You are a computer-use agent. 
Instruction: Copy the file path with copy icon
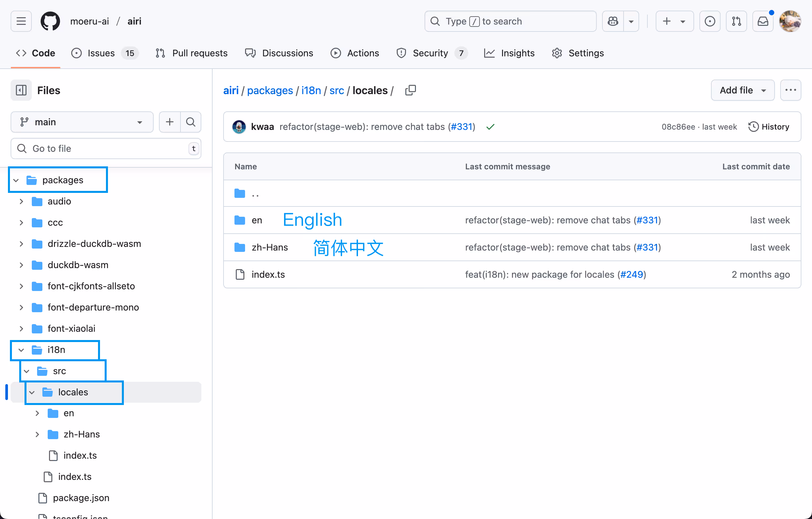click(x=410, y=90)
